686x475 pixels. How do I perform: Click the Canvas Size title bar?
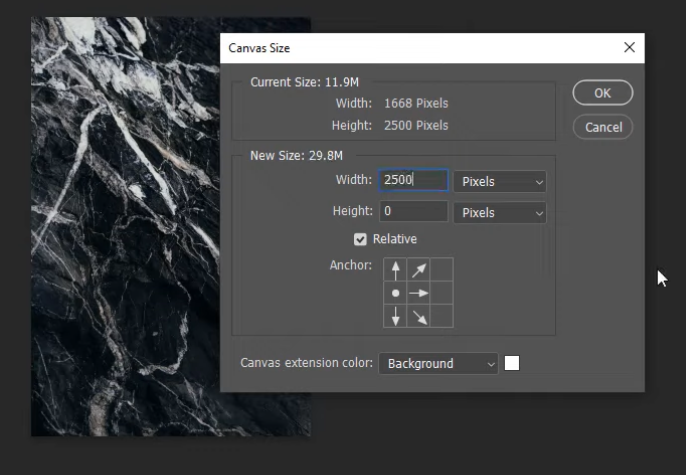pos(400,48)
